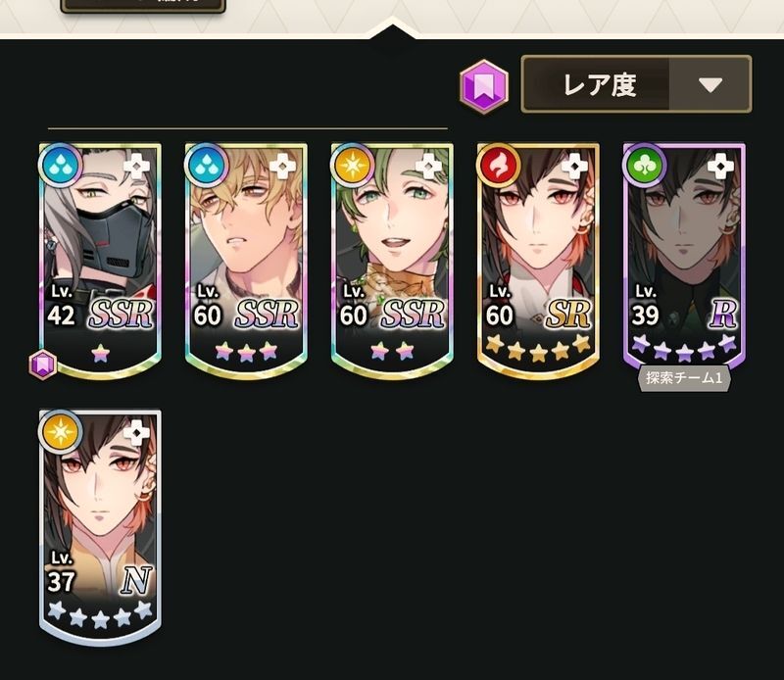The image size is (784, 680).
Task: Click the cross role icon on N card
Action: (x=136, y=432)
